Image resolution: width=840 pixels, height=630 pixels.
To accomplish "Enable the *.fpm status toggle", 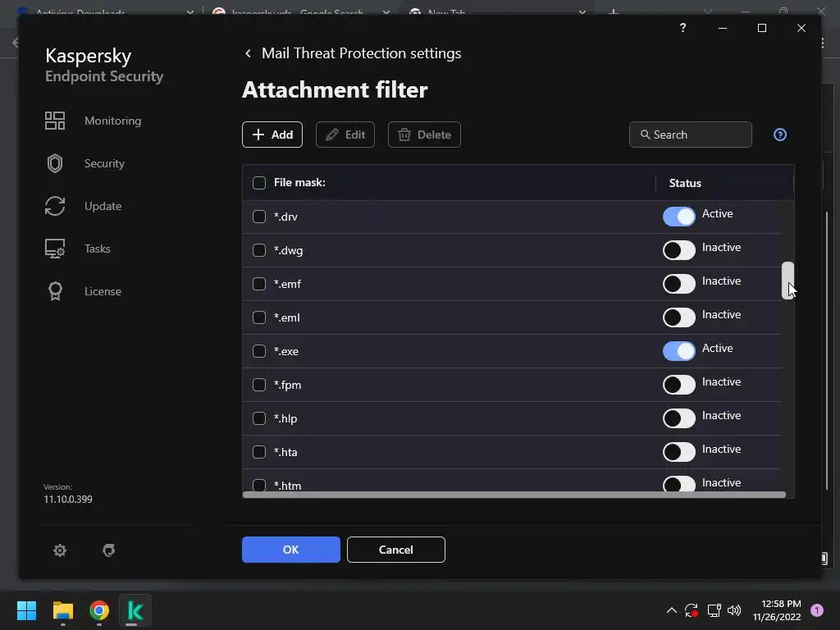I will (678, 385).
